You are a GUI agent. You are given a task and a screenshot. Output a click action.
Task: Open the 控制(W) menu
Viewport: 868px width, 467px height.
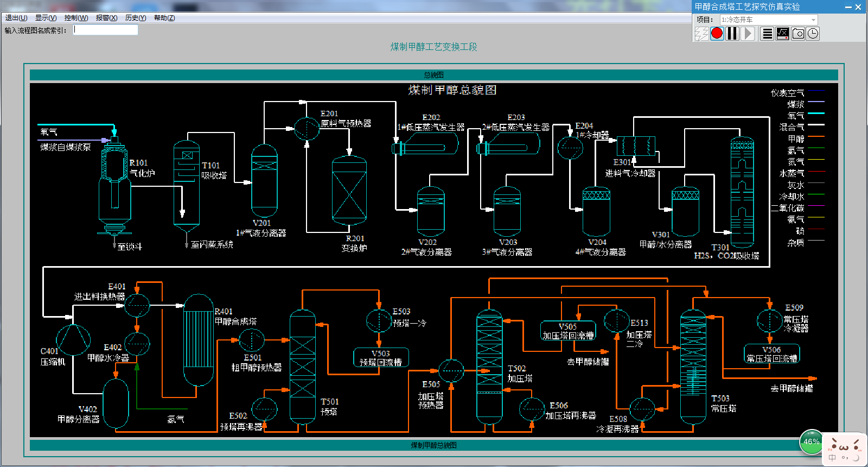76,18
